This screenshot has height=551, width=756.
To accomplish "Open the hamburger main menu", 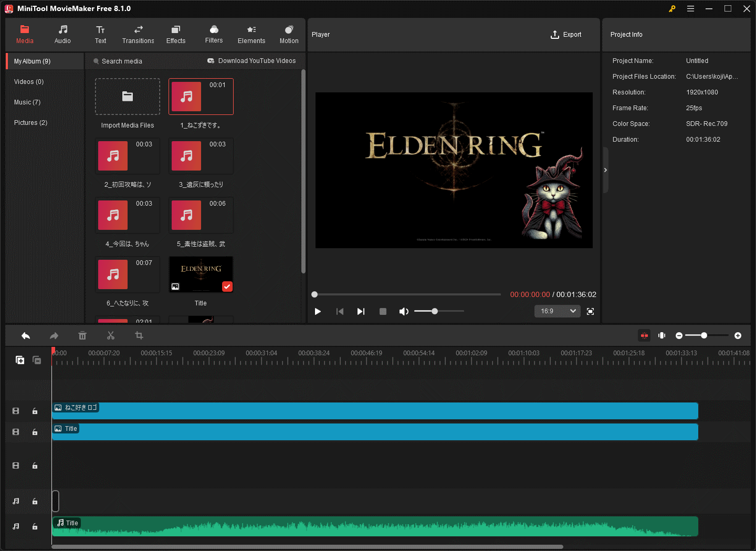I will coord(690,8).
